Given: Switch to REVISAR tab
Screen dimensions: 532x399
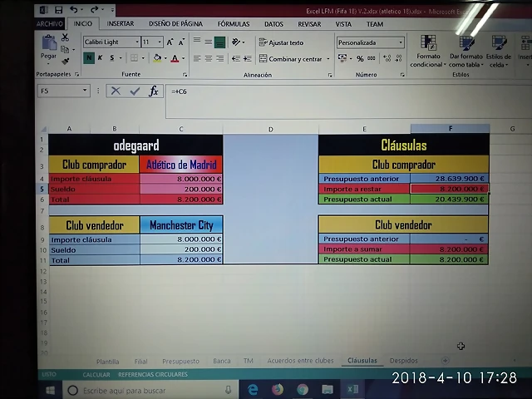Looking at the screenshot, I should click(x=309, y=24).
